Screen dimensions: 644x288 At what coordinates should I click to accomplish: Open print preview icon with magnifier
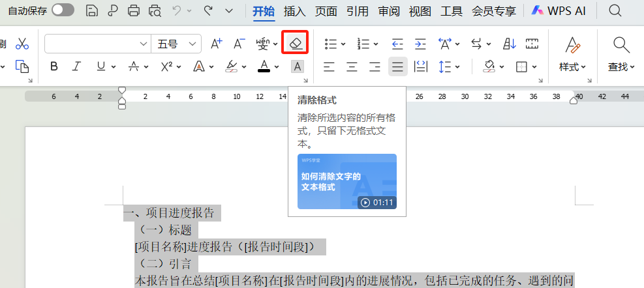point(155,10)
